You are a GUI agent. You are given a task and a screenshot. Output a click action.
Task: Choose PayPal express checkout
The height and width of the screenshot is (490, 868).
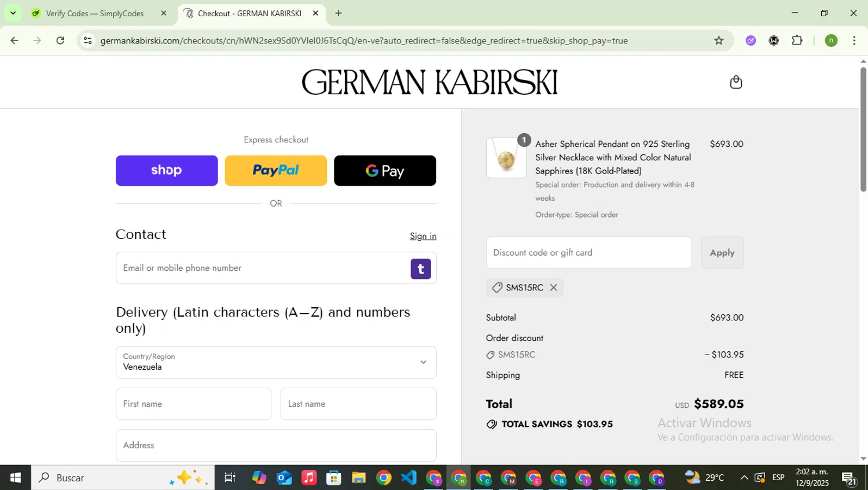275,171
